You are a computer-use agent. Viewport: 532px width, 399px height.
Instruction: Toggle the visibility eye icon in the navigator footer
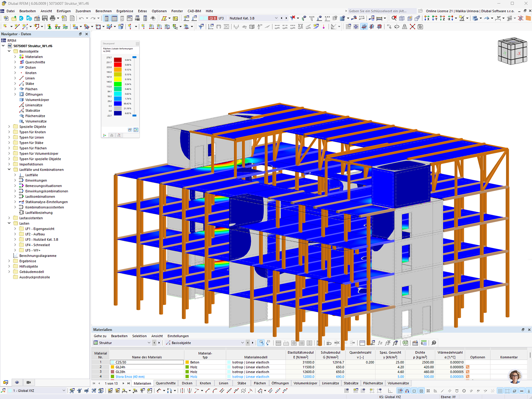coord(17,382)
